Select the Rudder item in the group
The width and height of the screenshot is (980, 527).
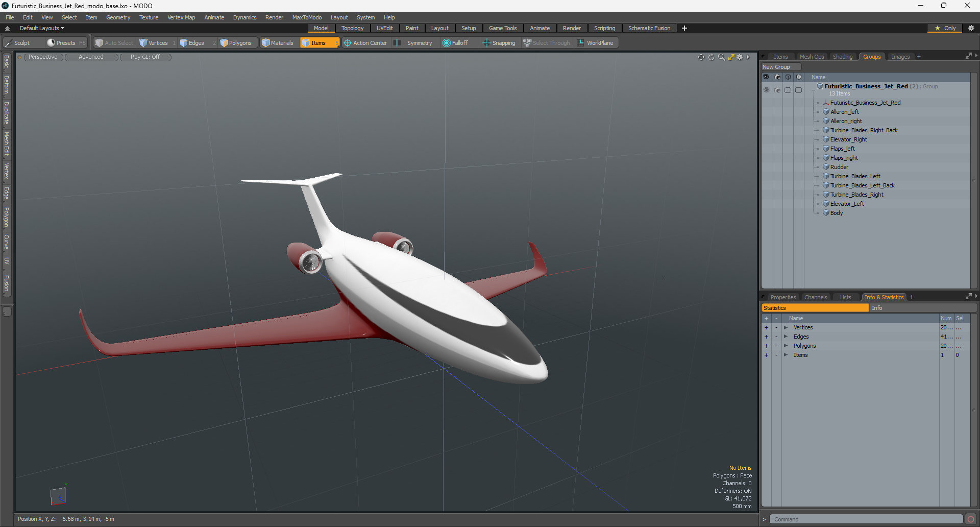[x=839, y=167]
